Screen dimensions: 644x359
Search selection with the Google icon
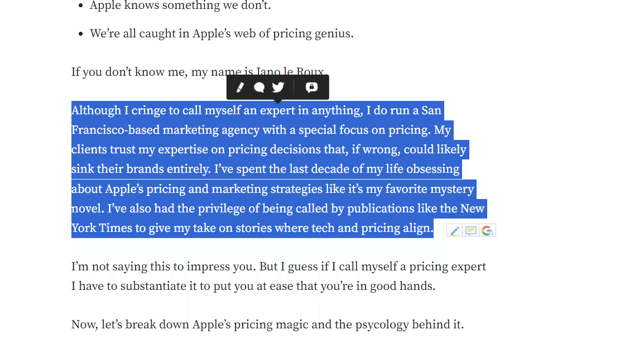[488, 231]
